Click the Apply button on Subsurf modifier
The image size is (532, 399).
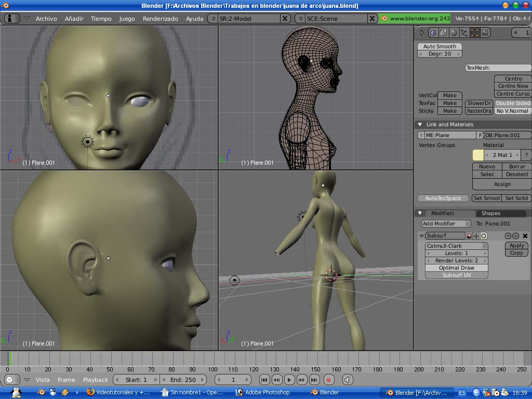(516, 246)
